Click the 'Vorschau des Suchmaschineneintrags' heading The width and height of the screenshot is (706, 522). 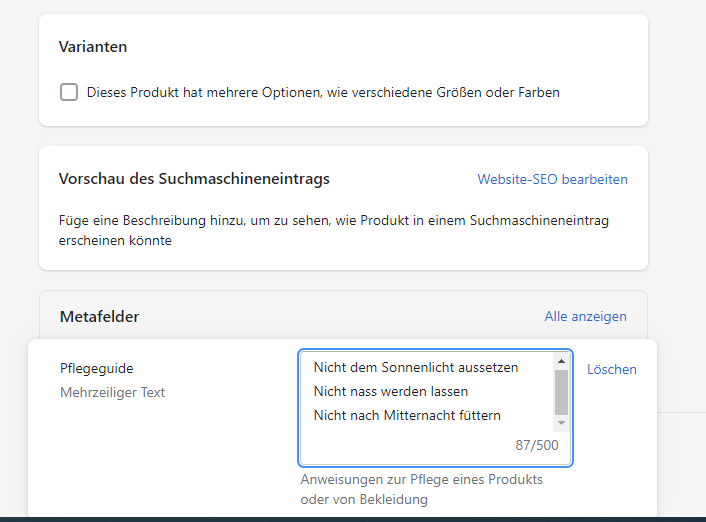(x=194, y=179)
